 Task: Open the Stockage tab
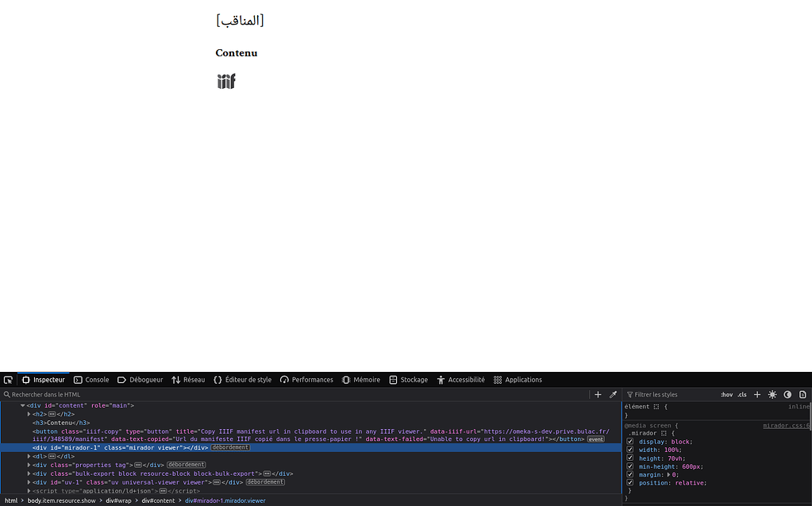pyautogui.click(x=408, y=379)
